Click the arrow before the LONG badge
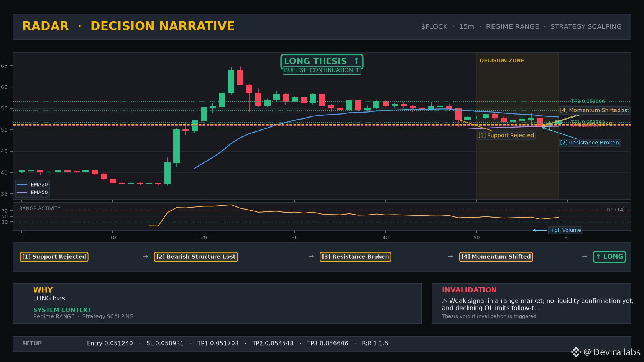 tap(585, 257)
